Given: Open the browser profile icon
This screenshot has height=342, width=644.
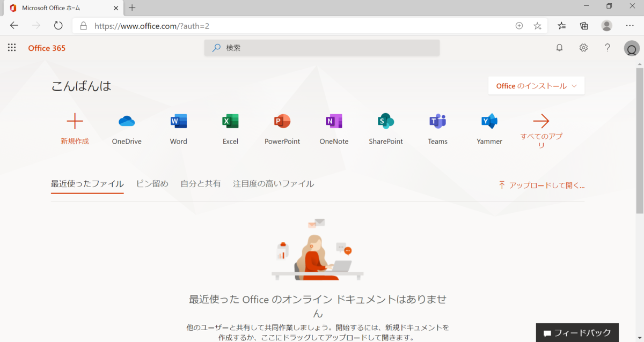Looking at the screenshot, I should 607,26.
